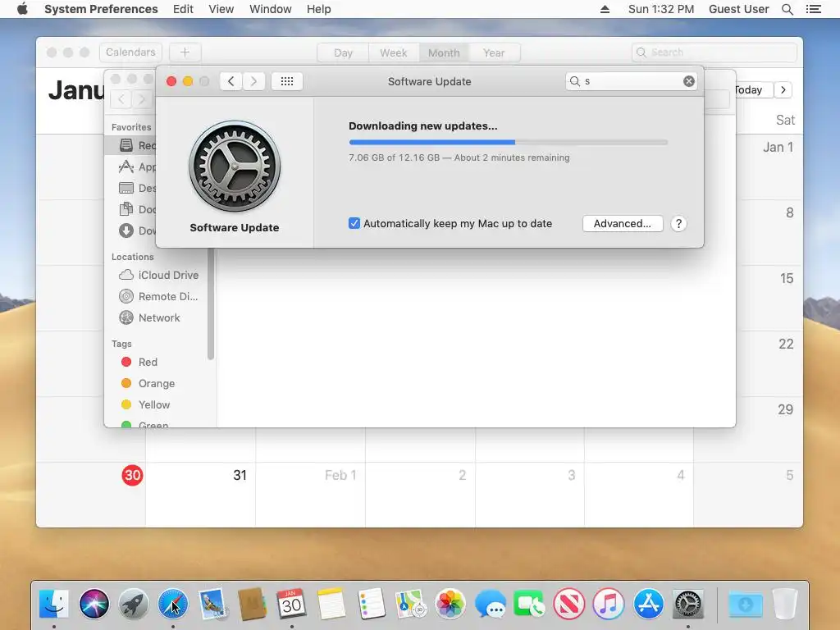Open the Apple menu
This screenshot has width=840, height=630.
(x=22, y=8)
